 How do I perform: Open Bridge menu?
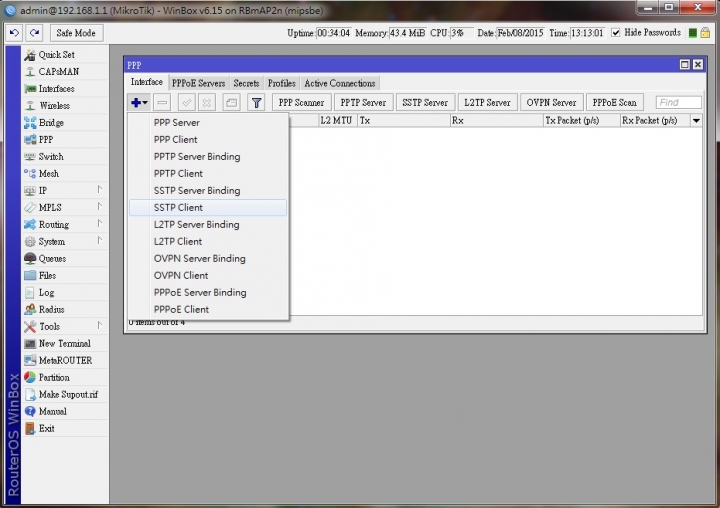click(64, 123)
